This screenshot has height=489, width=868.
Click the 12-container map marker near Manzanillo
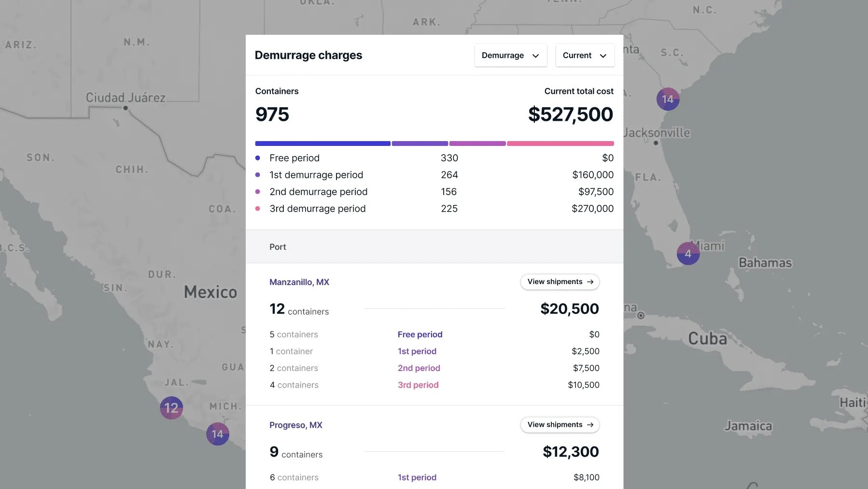(x=171, y=408)
